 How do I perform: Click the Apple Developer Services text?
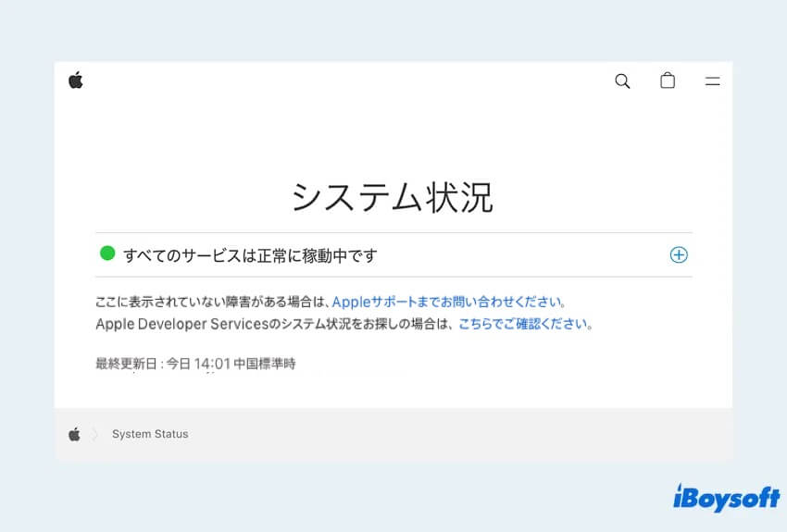[182, 324]
